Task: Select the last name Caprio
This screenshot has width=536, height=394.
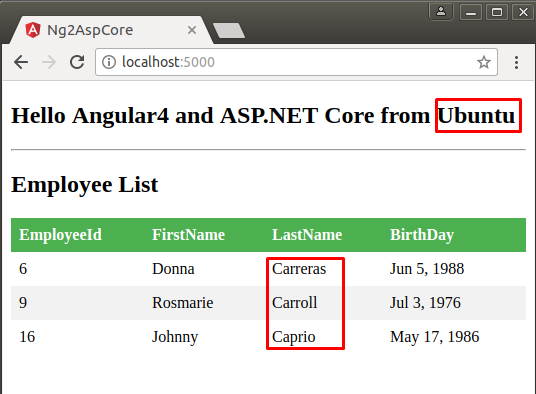Action: tap(294, 337)
